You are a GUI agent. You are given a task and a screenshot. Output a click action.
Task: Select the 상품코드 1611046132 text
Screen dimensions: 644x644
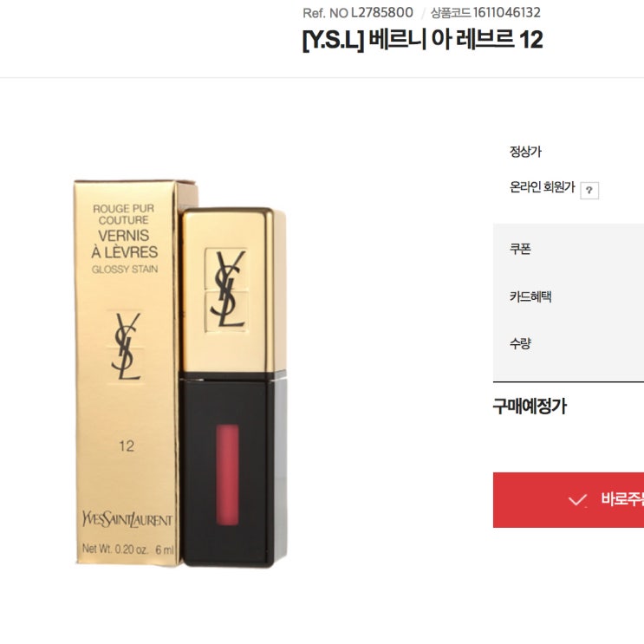pyautogui.click(x=485, y=13)
